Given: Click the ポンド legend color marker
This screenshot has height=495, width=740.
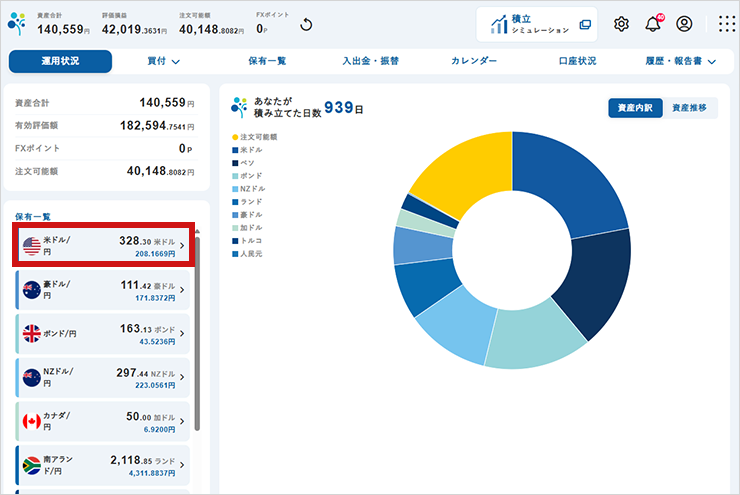Looking at the screenshot, I should click(x=235, y=176).
